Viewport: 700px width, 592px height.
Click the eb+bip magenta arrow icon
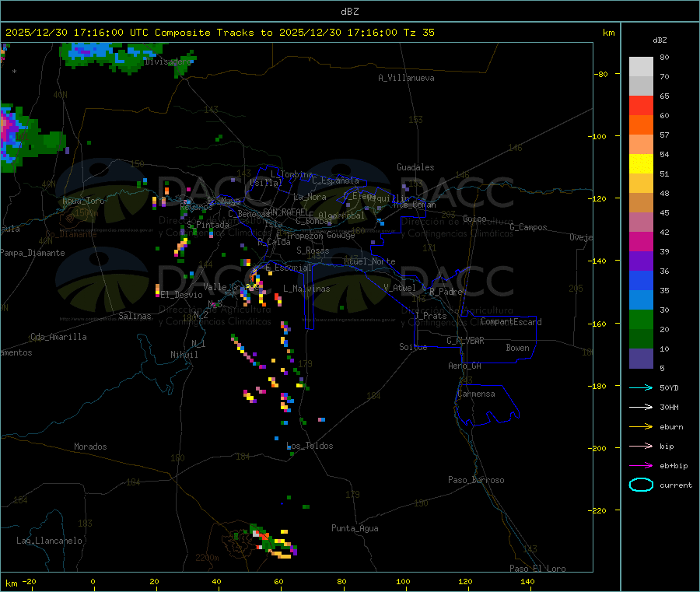641,466
